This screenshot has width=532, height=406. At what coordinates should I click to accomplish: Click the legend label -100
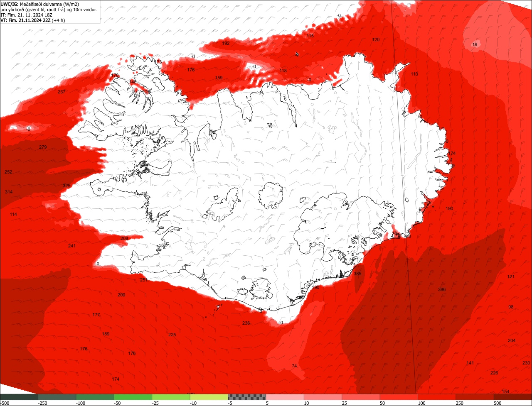80,403
